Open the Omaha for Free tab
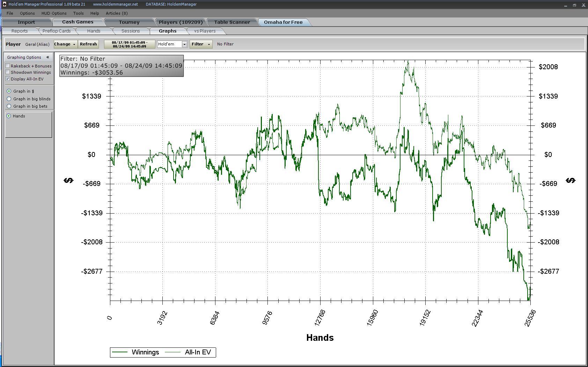588x367 pixels. click(x=283, y=22)
